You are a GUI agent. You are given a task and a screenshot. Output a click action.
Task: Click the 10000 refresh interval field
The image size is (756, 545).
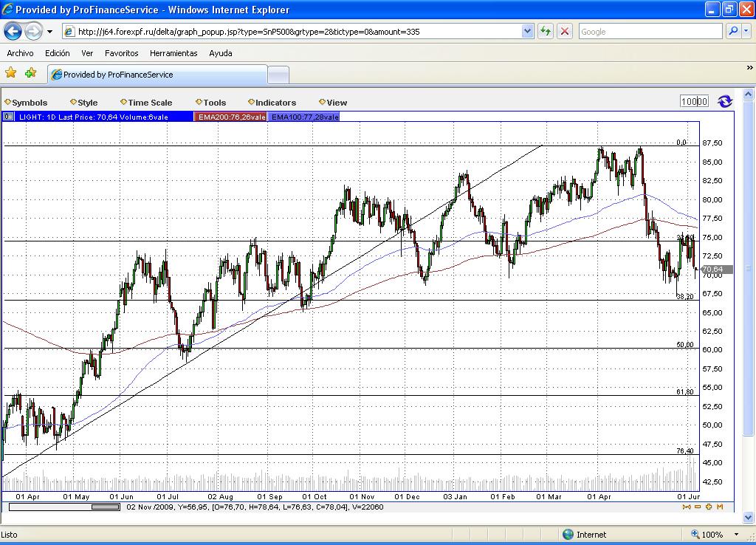pos(694,101)
